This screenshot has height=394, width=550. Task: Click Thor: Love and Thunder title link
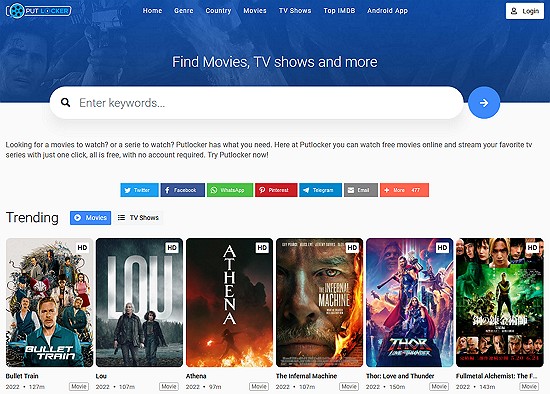(x=400, y=376)
